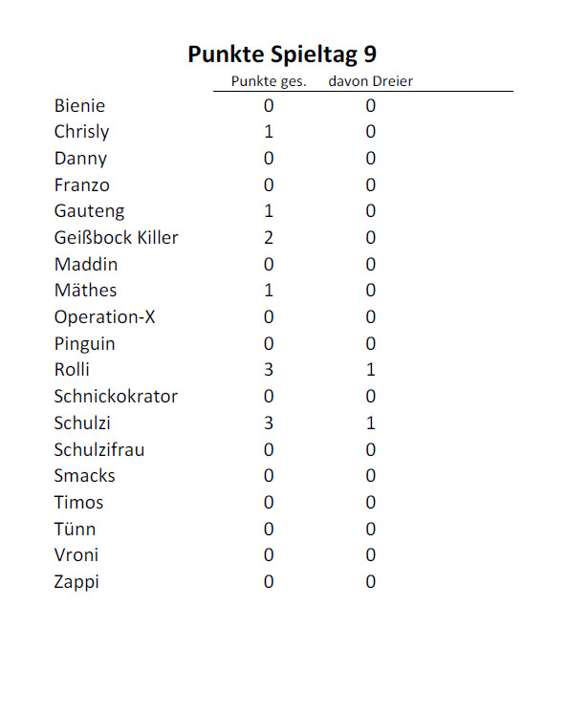Click the Tünn player name
Image resolution: width=588 pixels, height=715 pixels.
point(75,530)
